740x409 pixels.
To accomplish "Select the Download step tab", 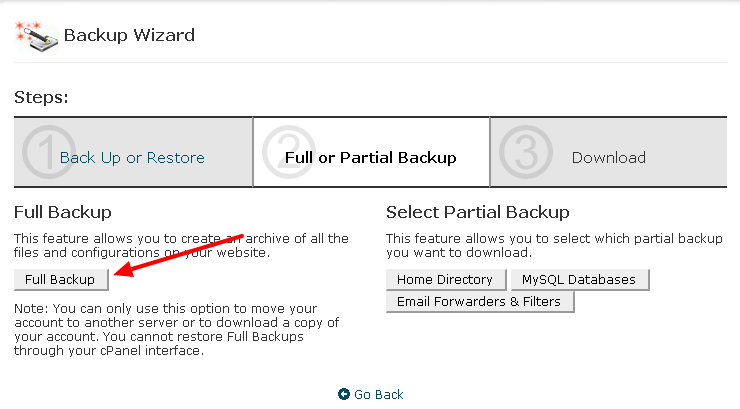I will (608, 158).
